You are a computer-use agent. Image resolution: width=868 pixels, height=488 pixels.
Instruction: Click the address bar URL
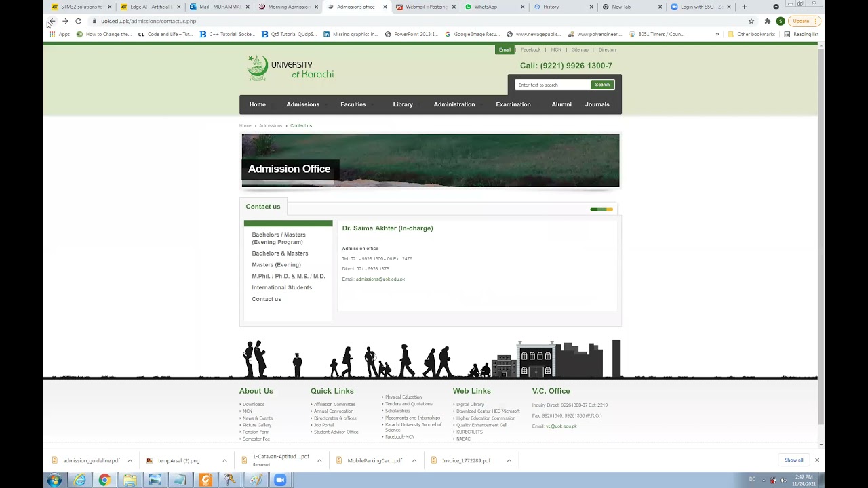(x=149, y=21)
